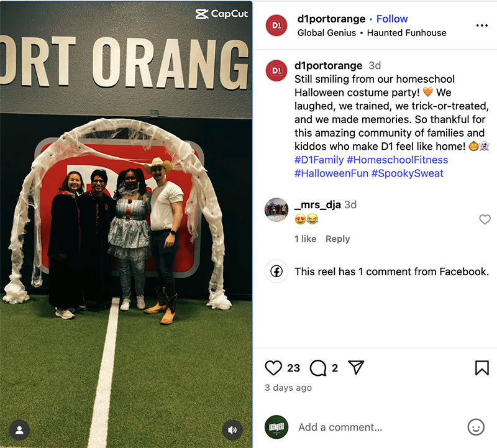Open Haunted Funhouse audio link
This screenshot has width=497, height=448.
(x=406, y=33)
